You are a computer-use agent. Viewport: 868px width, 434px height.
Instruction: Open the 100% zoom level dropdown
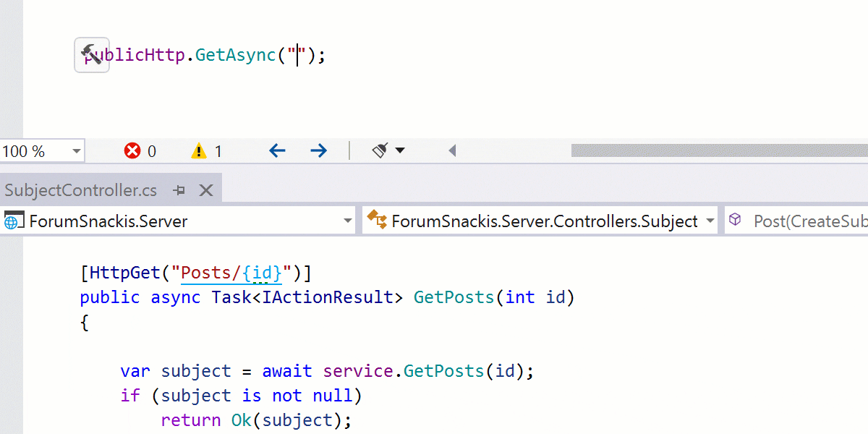click(x=76, y=150)
